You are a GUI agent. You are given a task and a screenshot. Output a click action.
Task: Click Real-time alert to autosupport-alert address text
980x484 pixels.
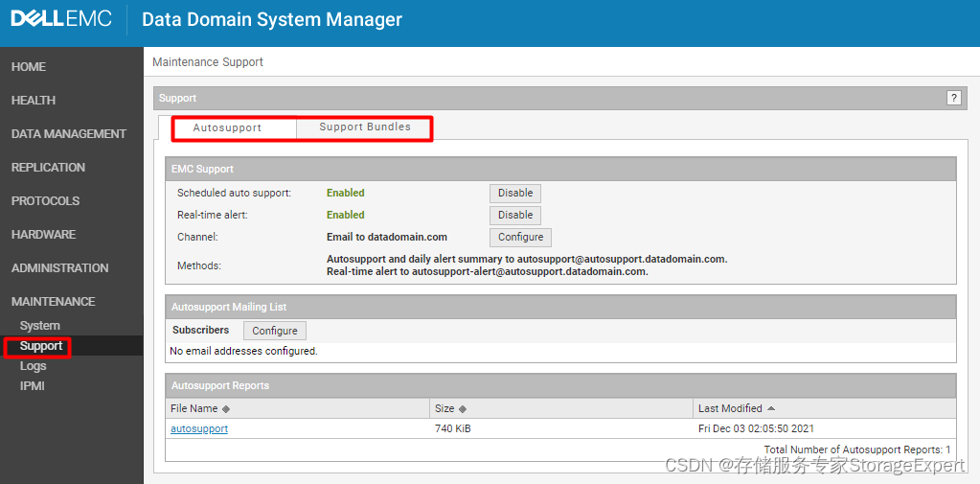pos(488,272)
